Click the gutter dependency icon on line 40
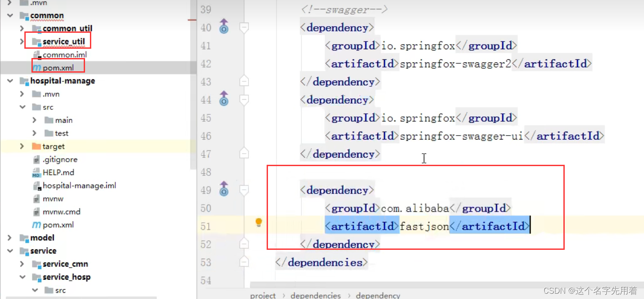This screenshot has width=644, height=299. 224,26
